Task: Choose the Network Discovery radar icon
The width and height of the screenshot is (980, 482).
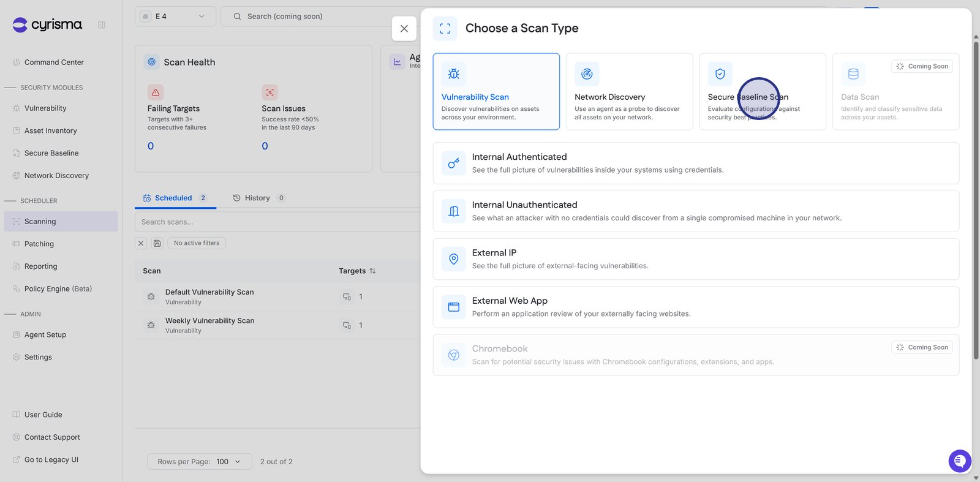Action: 587,74
